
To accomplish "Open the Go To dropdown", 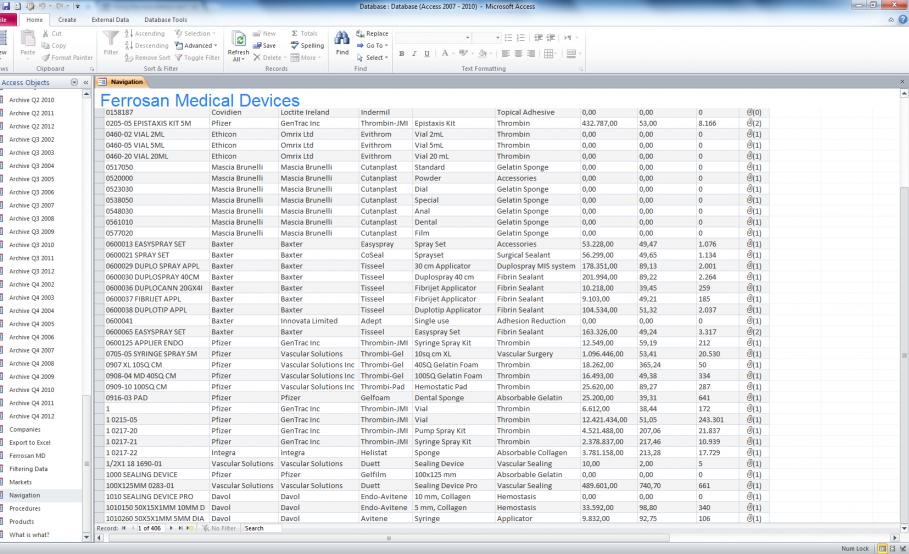I will 372,46.
